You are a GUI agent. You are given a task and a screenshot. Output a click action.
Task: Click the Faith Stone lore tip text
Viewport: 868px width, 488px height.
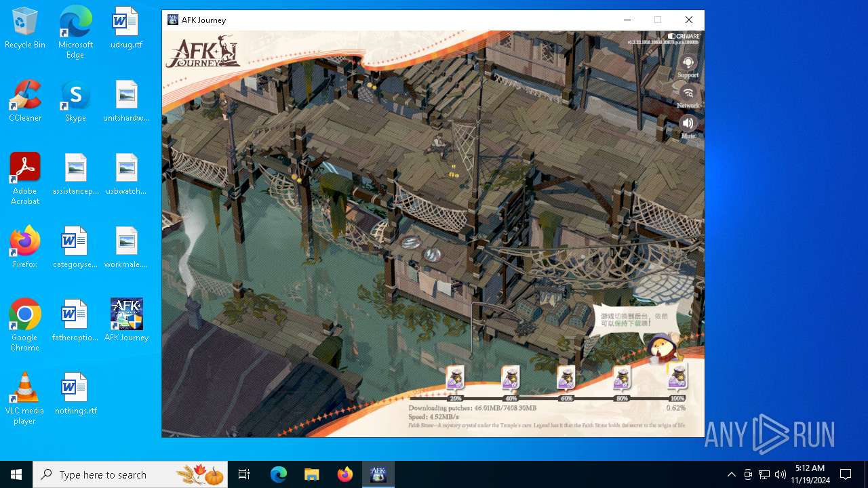click(x=547, y=426)
